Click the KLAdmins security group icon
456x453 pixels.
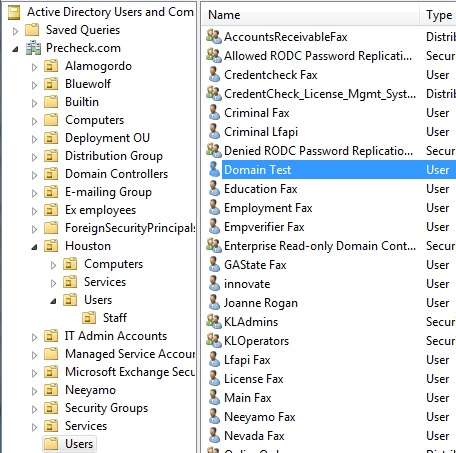(x=214, y=322)
